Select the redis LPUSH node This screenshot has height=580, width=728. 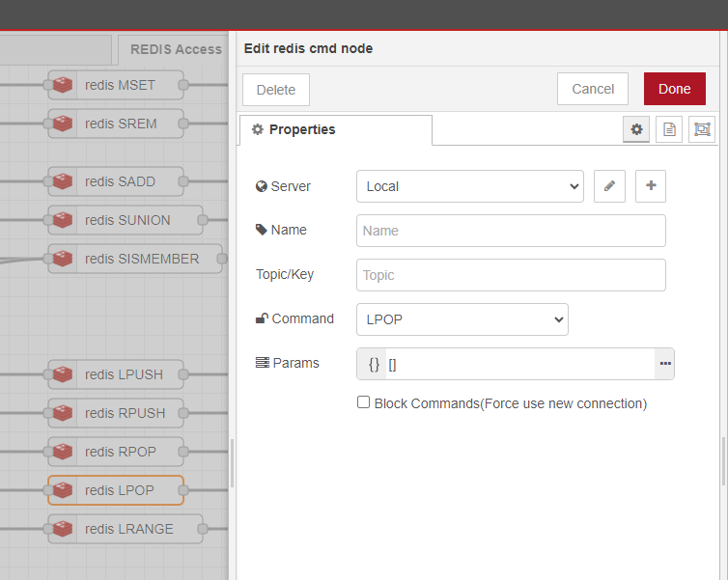point(116,374)
